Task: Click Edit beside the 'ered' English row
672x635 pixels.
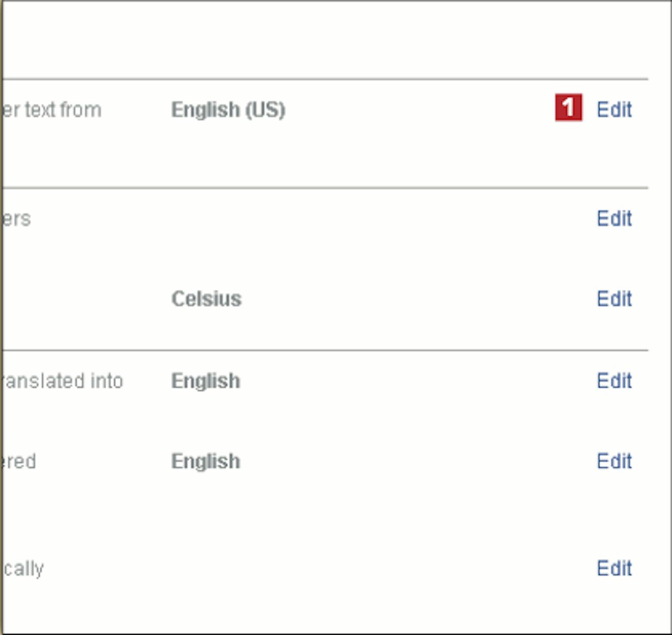Action: point(614,461)
